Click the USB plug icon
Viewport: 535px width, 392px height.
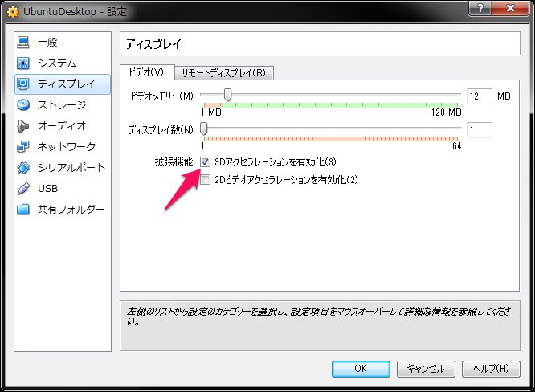(x=22, y=188)
